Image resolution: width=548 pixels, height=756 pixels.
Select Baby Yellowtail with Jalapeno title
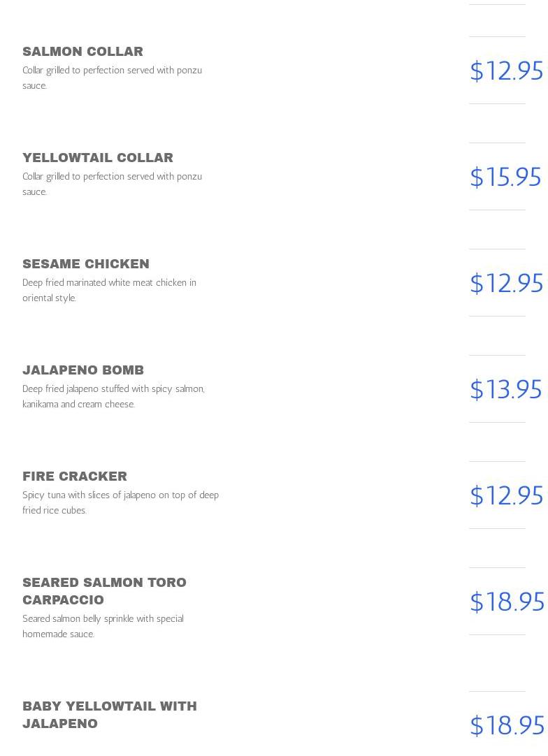(x=110, y=715)
